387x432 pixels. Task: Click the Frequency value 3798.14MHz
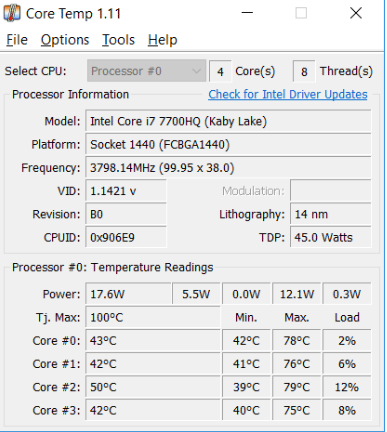[x=228, y=168]
